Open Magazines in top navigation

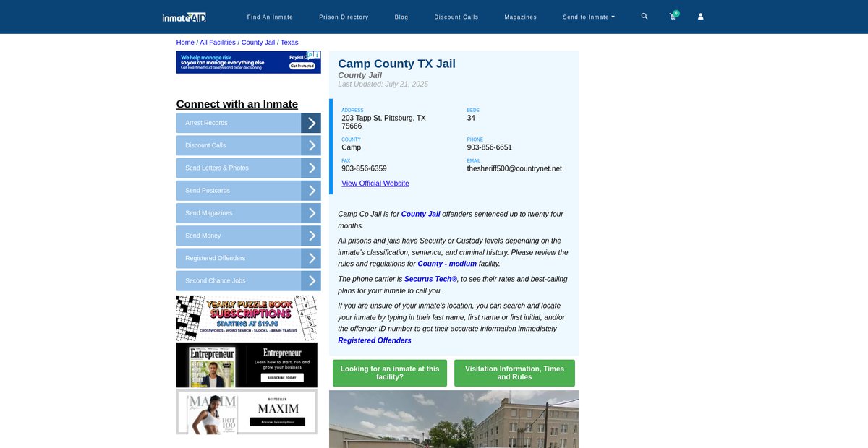(x=521, y=17)
